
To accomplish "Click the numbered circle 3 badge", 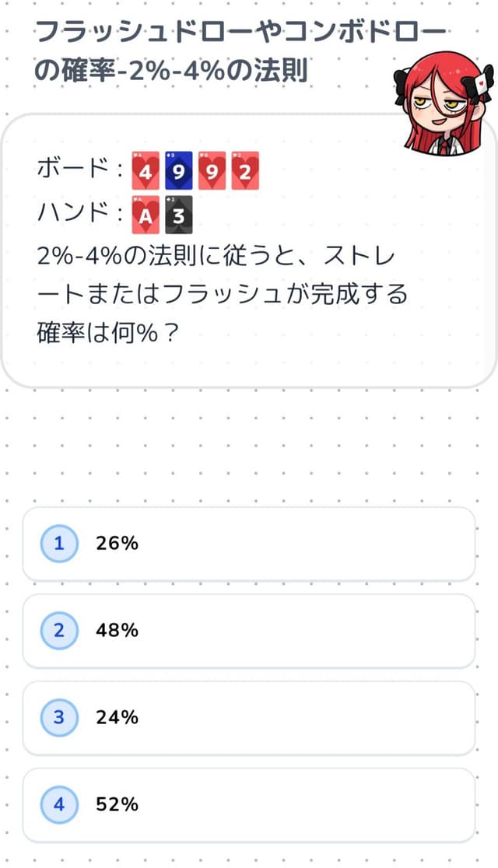I will [x=59, y=718].
